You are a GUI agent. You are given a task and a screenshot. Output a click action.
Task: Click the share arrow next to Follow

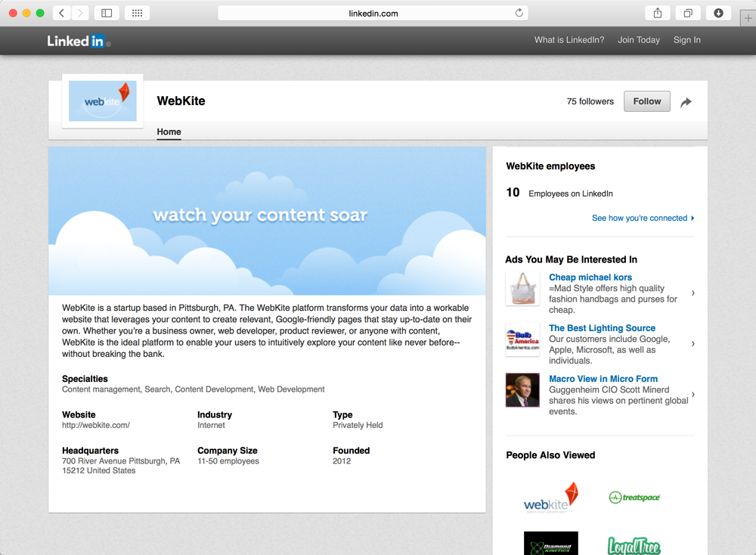(x=686, y=102)
